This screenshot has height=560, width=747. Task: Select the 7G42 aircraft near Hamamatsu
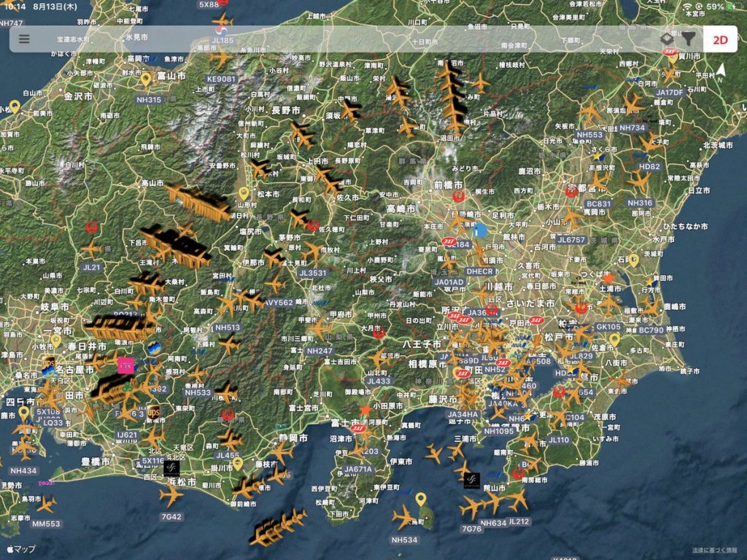tap(171, 496)
